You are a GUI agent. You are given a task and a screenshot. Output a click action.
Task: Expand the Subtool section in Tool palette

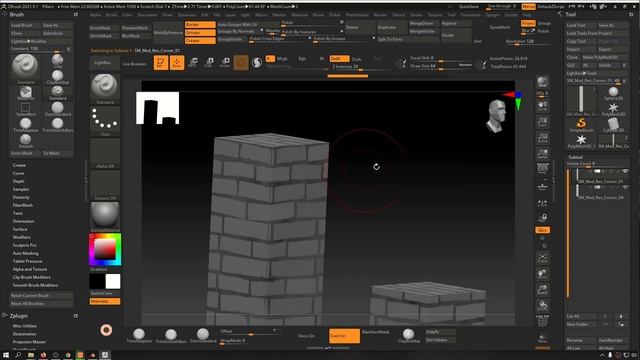[576, 157]
